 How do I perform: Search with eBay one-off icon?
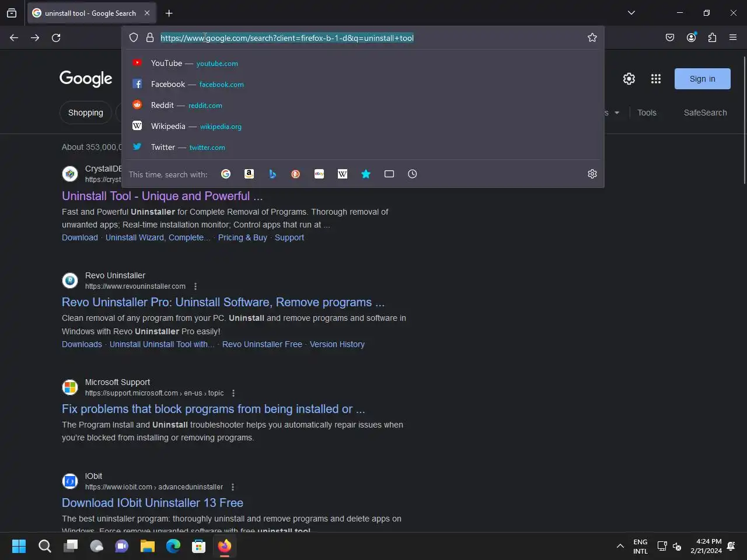[x=319, y=174]
